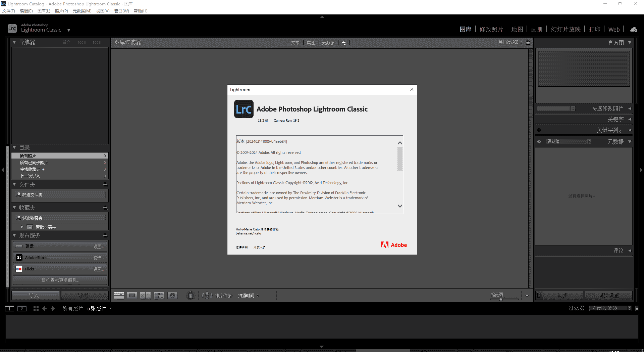Open the 视图(V) menu

102,11
